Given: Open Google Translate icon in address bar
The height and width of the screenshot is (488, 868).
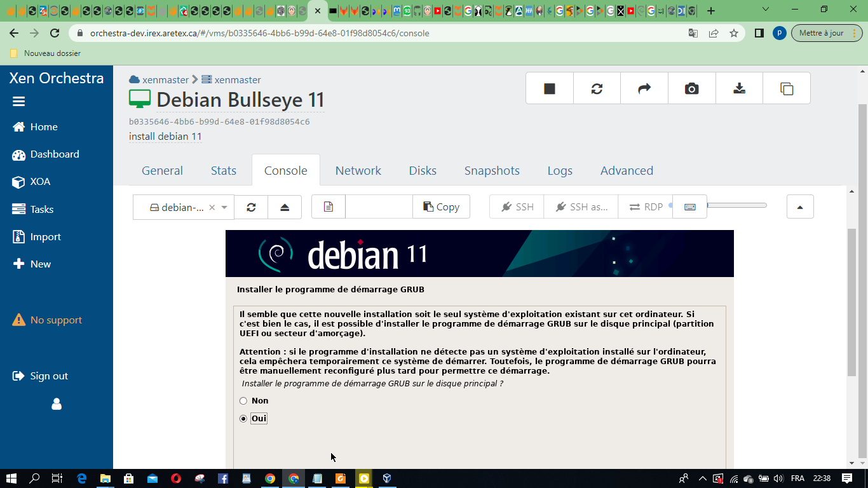Looking at the screenshot, I should click(x=693, y=33).
